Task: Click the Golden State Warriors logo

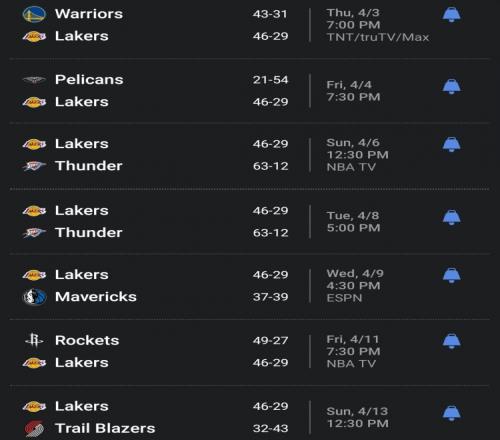Action: tap(34, 14)
